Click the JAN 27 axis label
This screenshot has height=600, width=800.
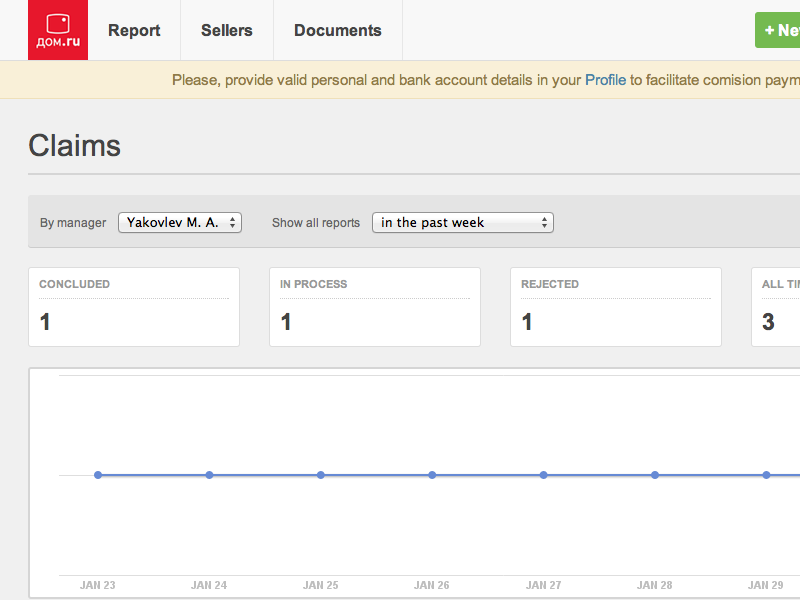click(543, 585)
